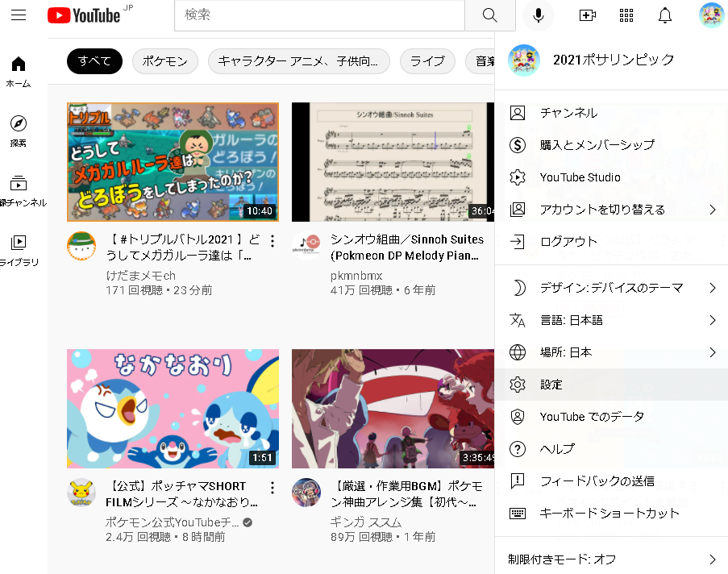
Task: Select 購入とメンバーシップ menu entry
Action: 611,145
